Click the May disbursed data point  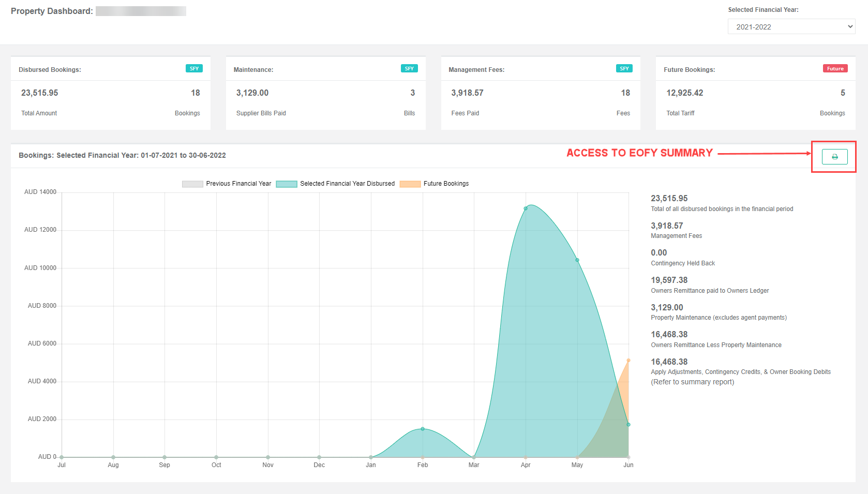577,260
